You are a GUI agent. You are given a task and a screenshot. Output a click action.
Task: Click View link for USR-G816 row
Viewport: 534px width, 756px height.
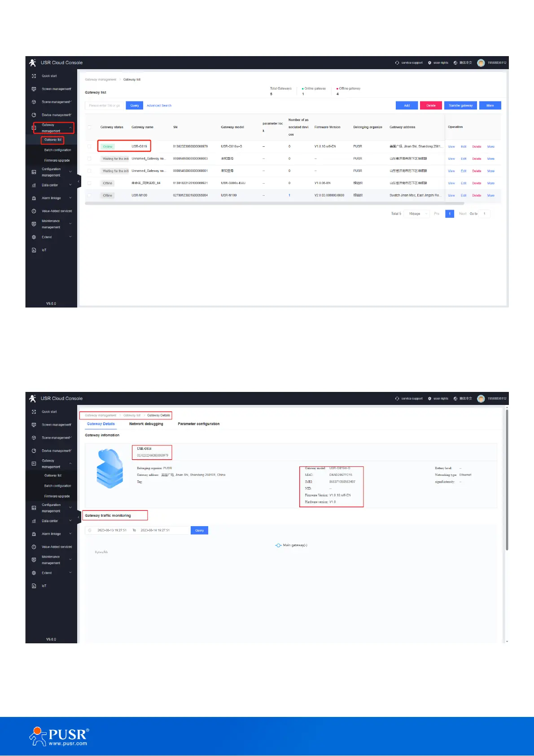pos(451,146)
